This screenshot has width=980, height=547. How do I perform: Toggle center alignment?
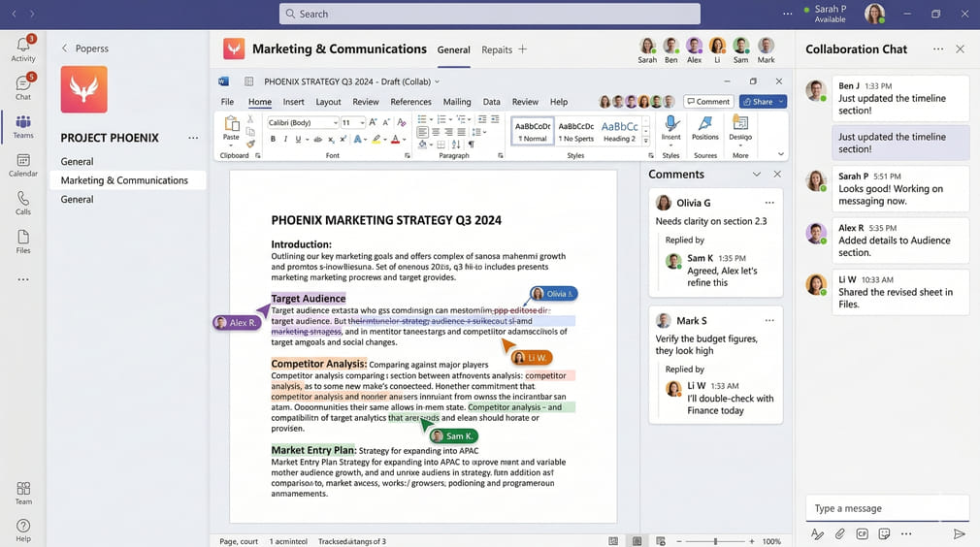pyautogui.click(x=436, y=132)
